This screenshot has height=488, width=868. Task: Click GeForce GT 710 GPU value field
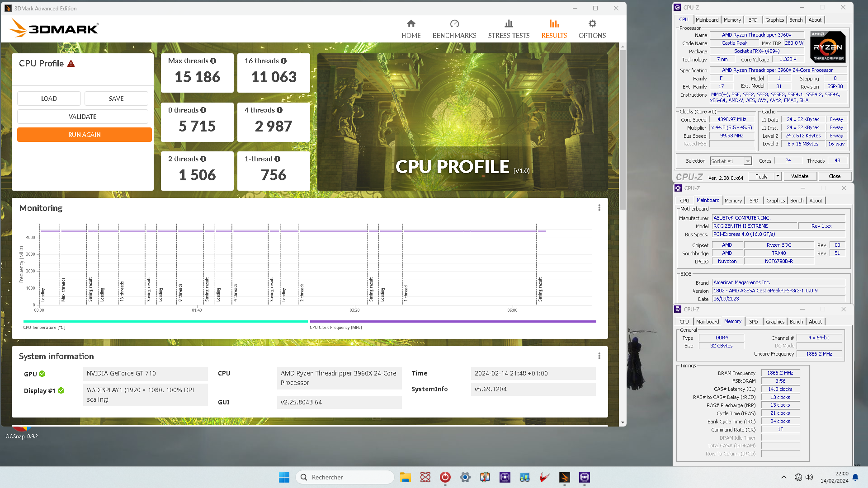click(x=145, y=374)
